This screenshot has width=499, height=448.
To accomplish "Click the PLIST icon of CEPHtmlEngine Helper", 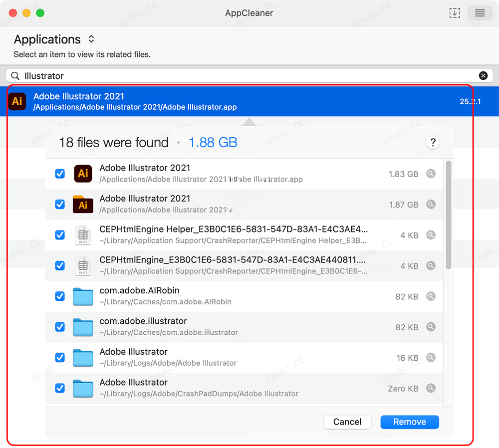I will click(83, 235).
